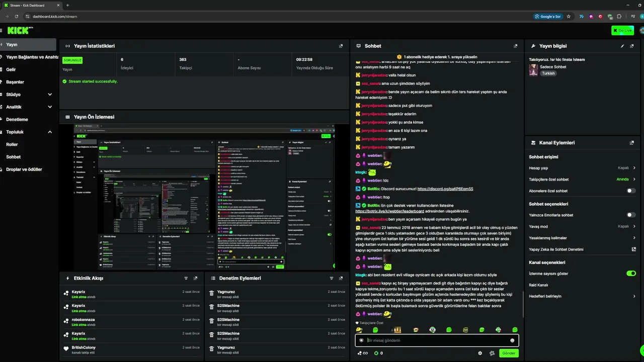
Task: Open the emoji picker in message box
Action: (x=512, y=340)
